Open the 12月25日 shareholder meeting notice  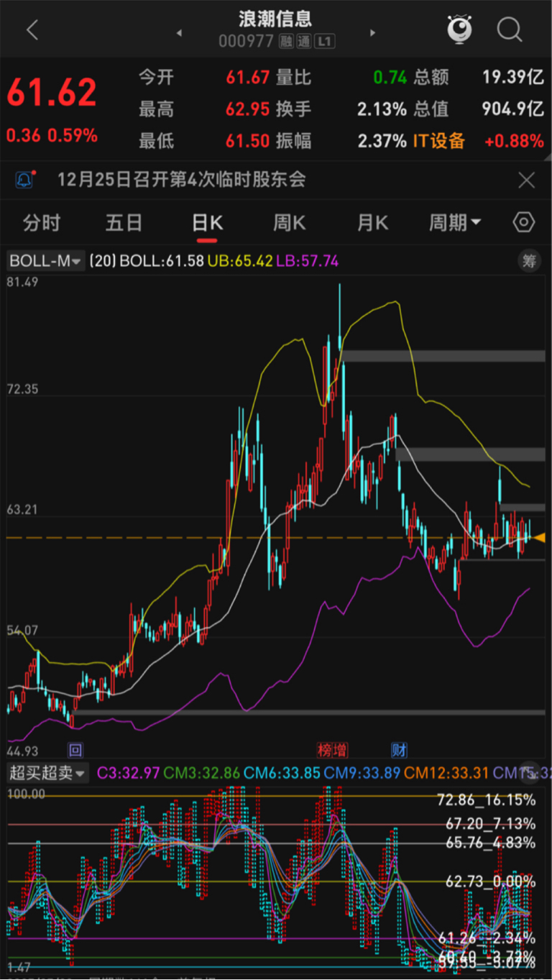(181, 179)
